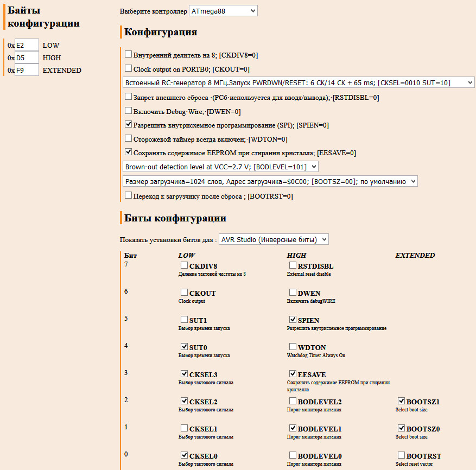Click the HIGH fuse byte input field
The height and width of the screenshot is (470, 476).
(27, 58)
